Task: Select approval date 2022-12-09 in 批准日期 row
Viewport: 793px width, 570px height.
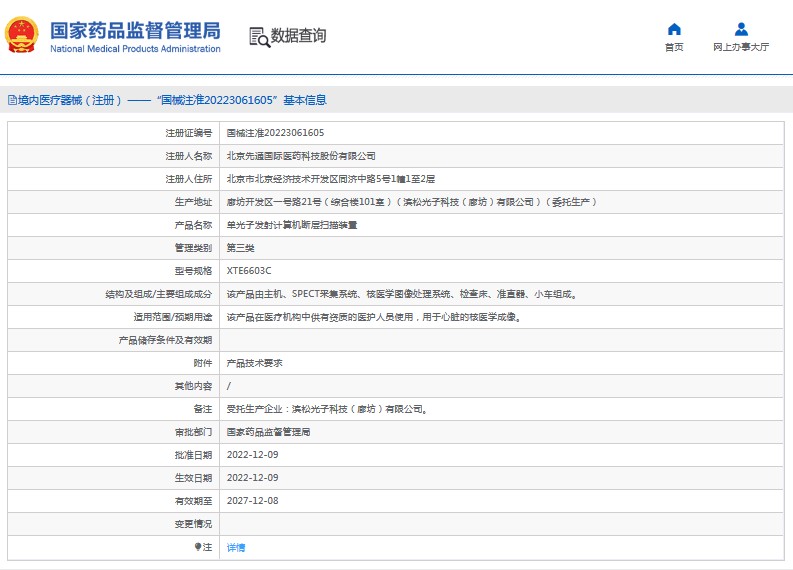Action: point(252,455)
